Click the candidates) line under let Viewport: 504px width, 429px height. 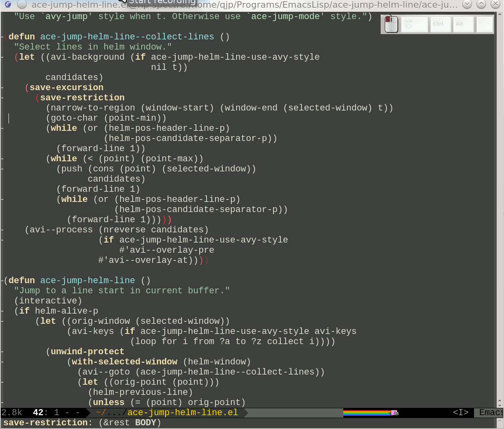tap(74, 78)
